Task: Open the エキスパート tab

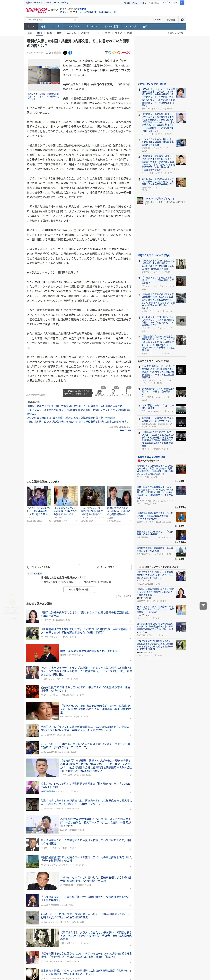Action: (72, 27)
